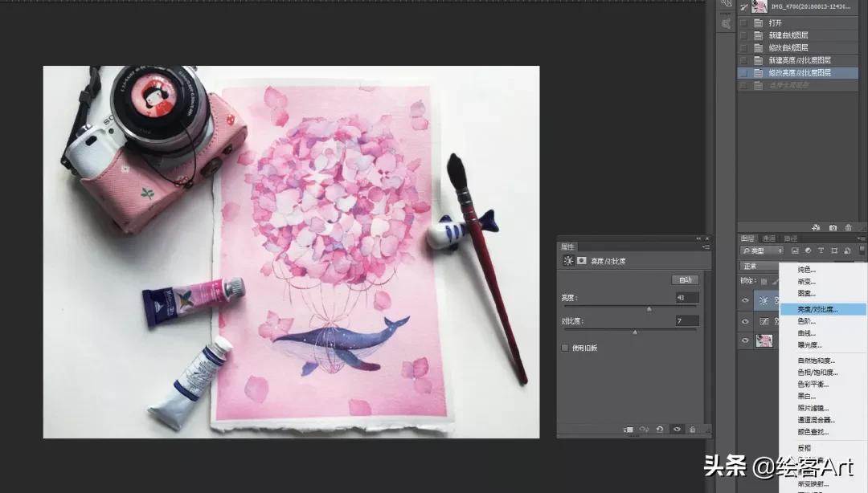Select the brightness/contrast layer sun icon

point(764,300)
